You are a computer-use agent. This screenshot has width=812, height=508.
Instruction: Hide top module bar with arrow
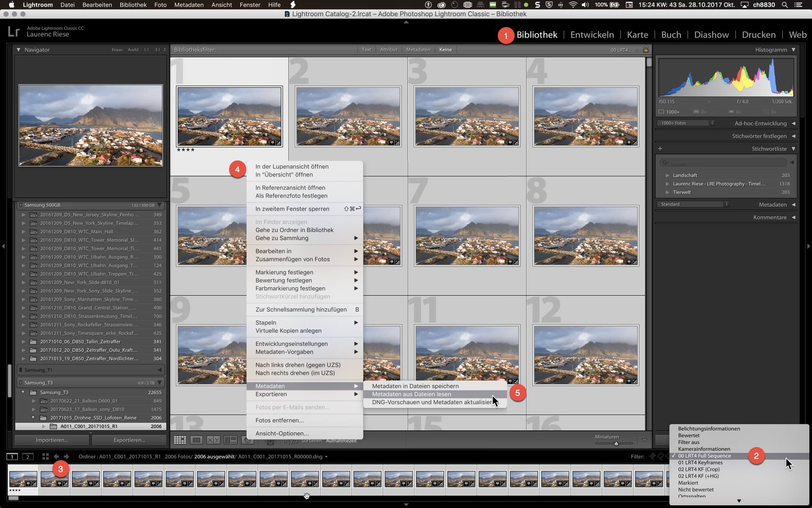click(x=406, y=22)
